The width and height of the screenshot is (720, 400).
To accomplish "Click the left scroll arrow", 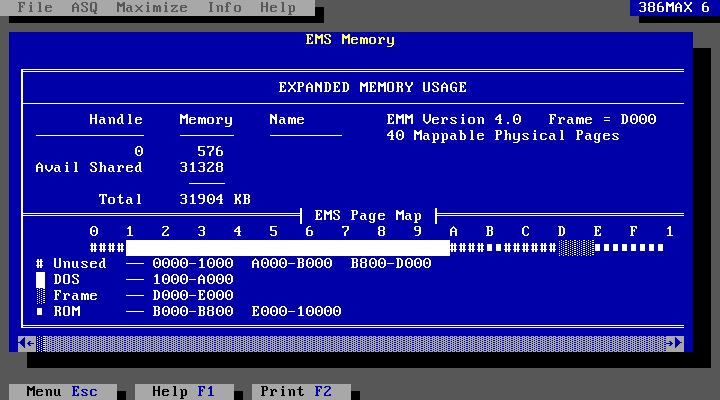I will point(27,343).
